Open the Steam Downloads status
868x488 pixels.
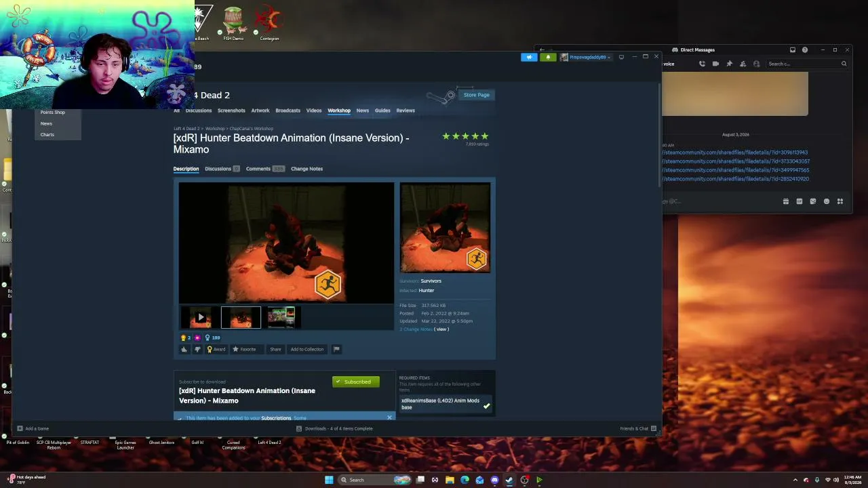(x=334, y=428)
